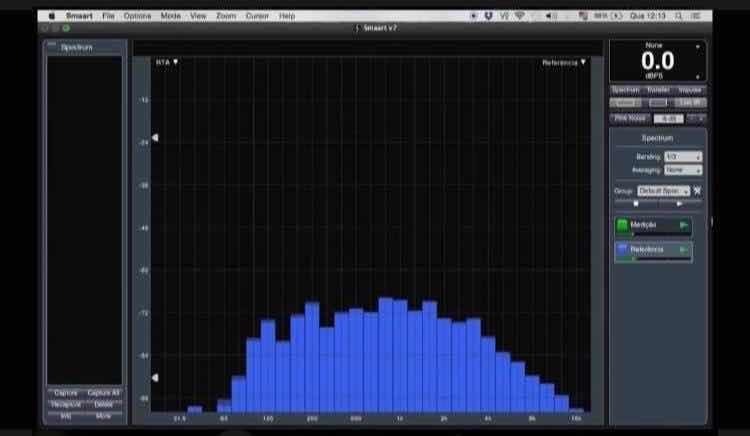750x436 pixels.
Task: Start the Referência measurement play icon
Action: point(684,250)
